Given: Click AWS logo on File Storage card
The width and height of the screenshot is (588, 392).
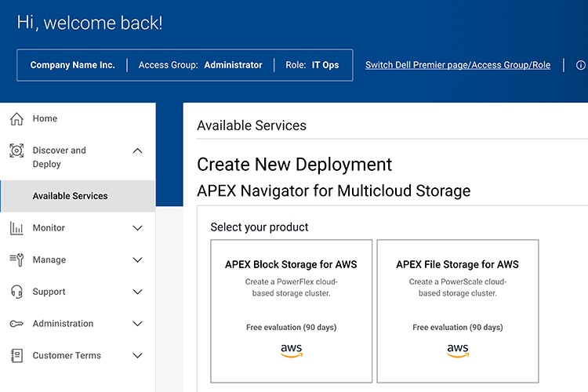Looking at the screenshot, I should tap(458, 350).
